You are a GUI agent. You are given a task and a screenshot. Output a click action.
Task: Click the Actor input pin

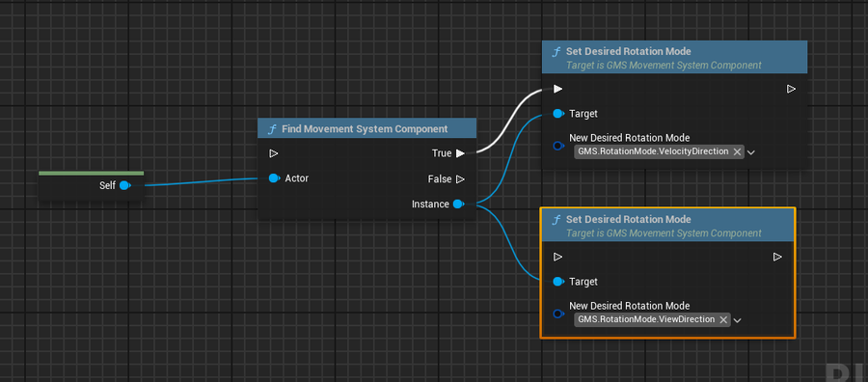click(x=274, y=178)
